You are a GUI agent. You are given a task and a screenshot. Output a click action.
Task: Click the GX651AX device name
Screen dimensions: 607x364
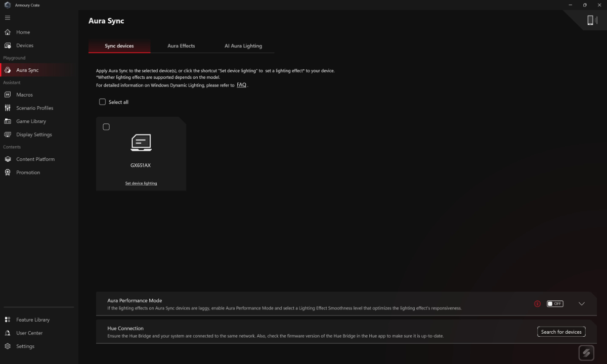[141, 165]
